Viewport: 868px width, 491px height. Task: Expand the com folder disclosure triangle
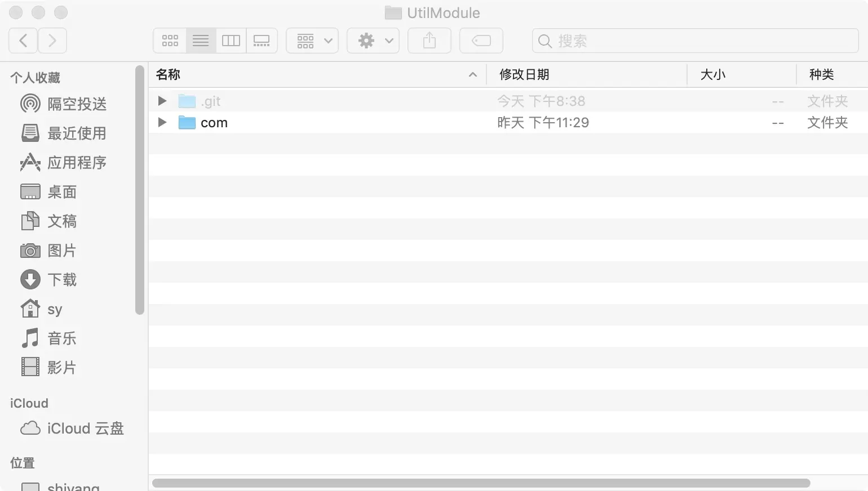point(162,122)
